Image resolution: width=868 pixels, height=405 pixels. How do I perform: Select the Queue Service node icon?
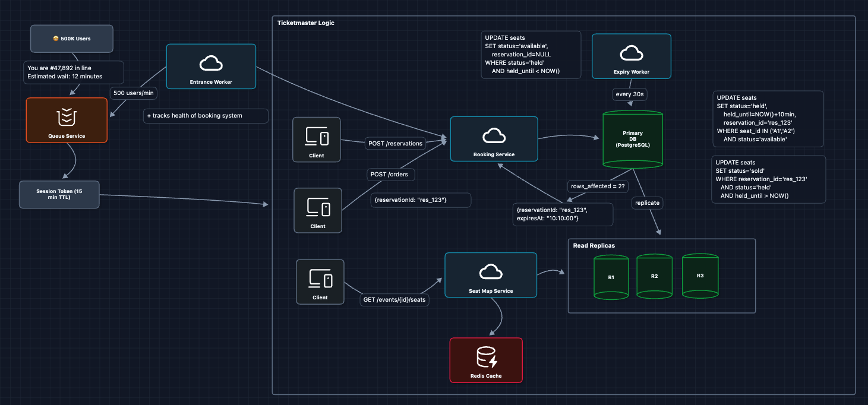[x=67, y=117]
